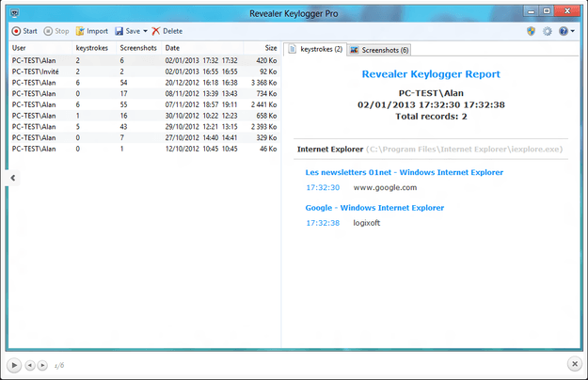Viewport: 588px width, 380px height.
Task: Go to the previous slide
Action: (x=30, y=365)
